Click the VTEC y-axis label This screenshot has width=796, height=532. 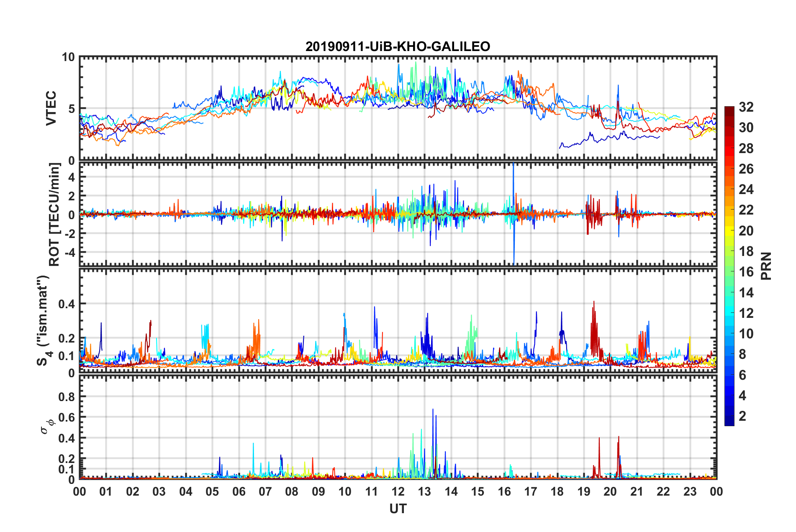tap(51, 109)
